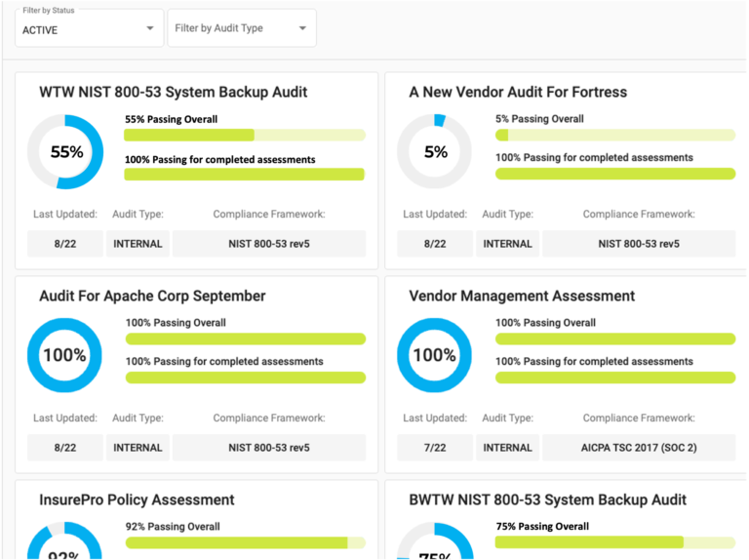Click the 5% Passing Overall progress bar
Image resolution: width=749 pixels, height=560 pixels.
coord(614,135)
